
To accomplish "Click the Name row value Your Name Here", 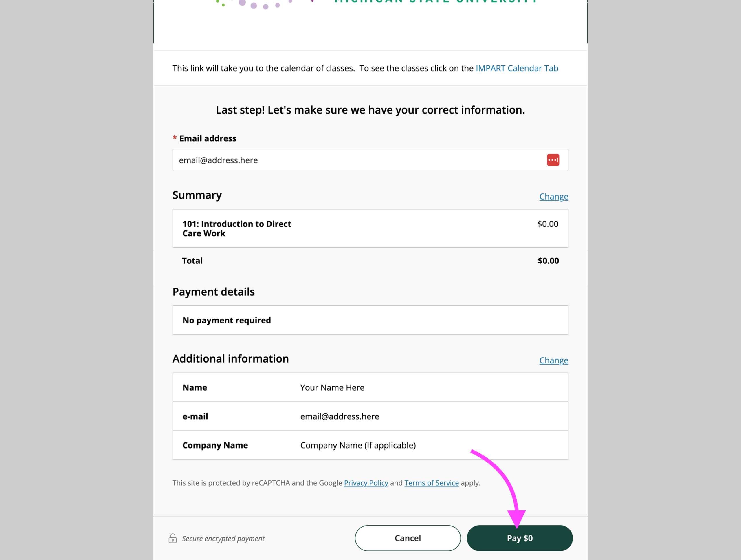I will [x=332, y=387].
